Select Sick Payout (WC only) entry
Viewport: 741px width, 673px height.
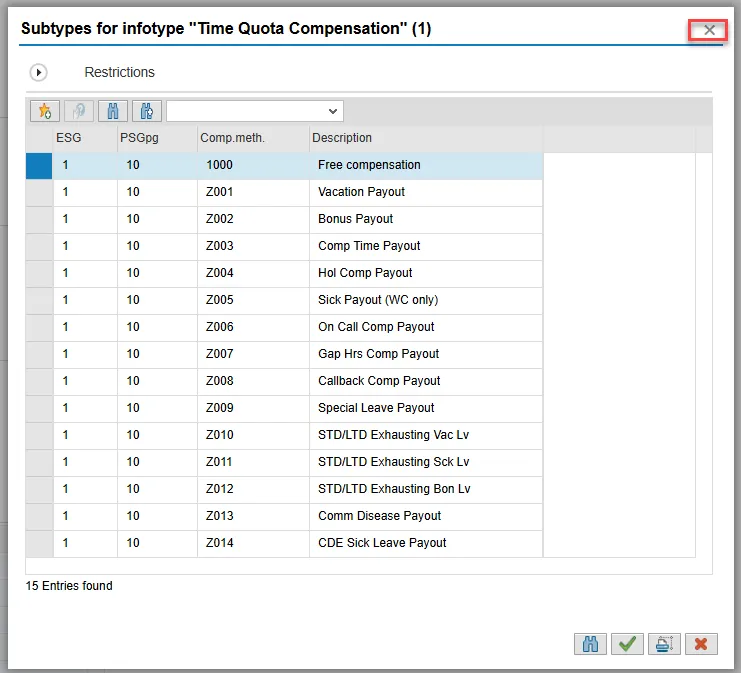377,300
